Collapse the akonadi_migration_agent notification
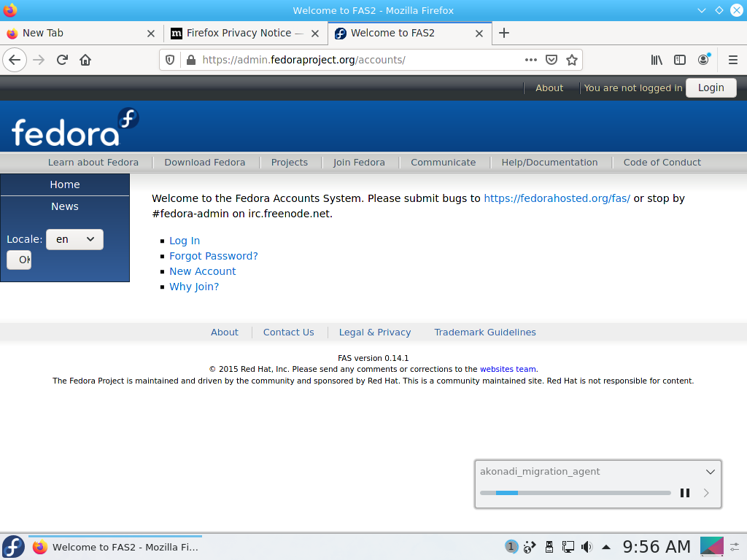Viewport: 747px width, 560px height. click(x=711, y=472)
